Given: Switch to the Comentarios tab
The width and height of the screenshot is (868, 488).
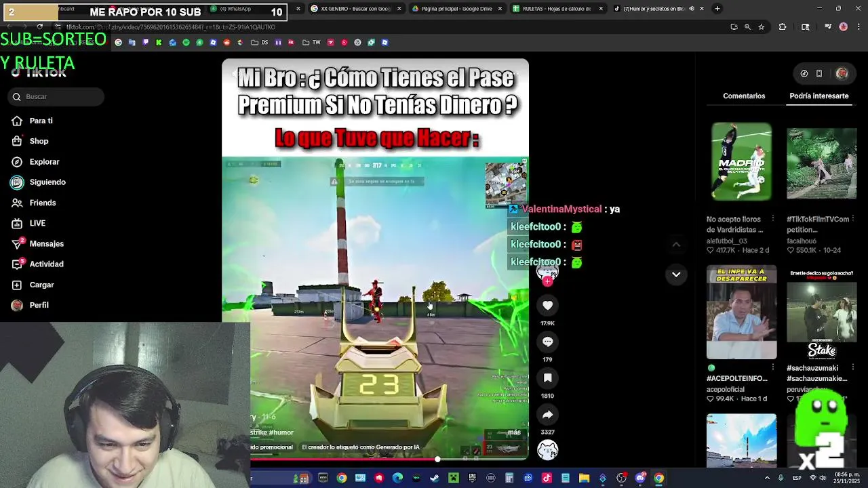Looking at the screenshot, I should pos(744,96).
